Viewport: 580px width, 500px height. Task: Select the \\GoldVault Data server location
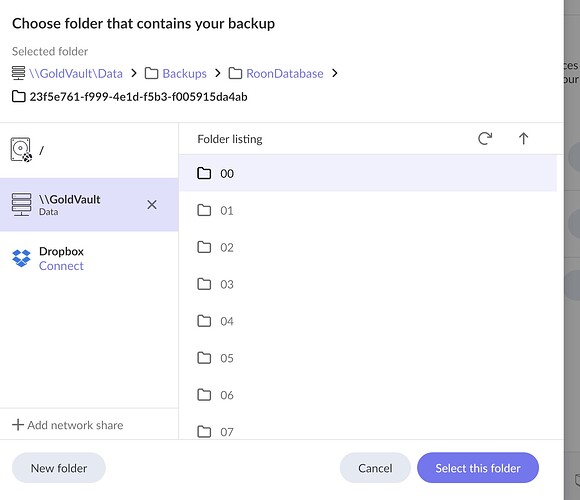(x=89, y=205)
